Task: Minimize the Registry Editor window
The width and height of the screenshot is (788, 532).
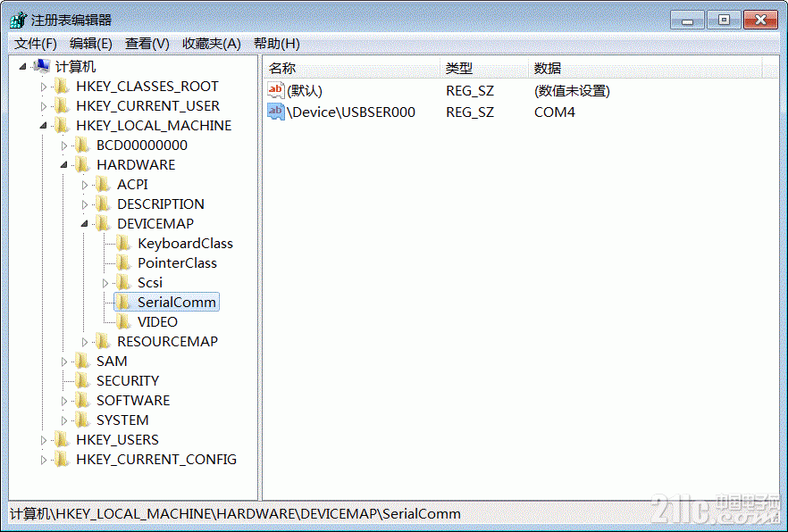Action: (x=687, y=20)
